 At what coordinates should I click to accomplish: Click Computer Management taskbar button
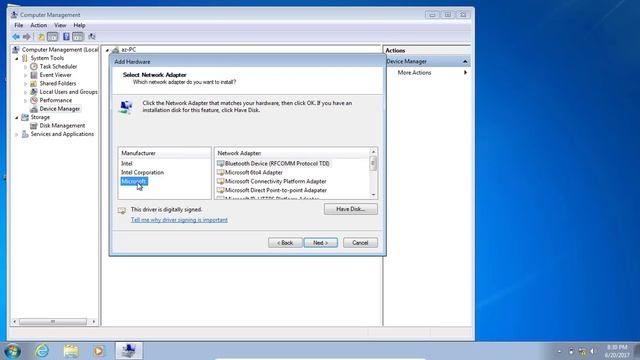point(129,351)
